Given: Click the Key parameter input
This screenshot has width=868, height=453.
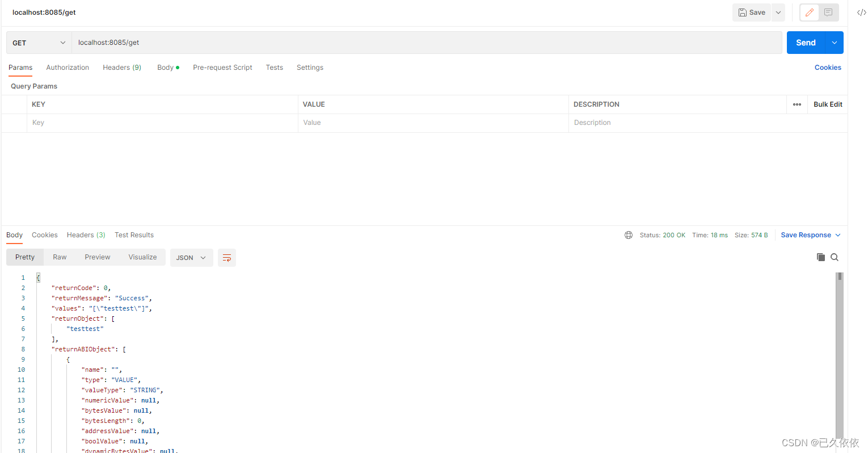Looking at the screenshot, I should coord(162,123).
